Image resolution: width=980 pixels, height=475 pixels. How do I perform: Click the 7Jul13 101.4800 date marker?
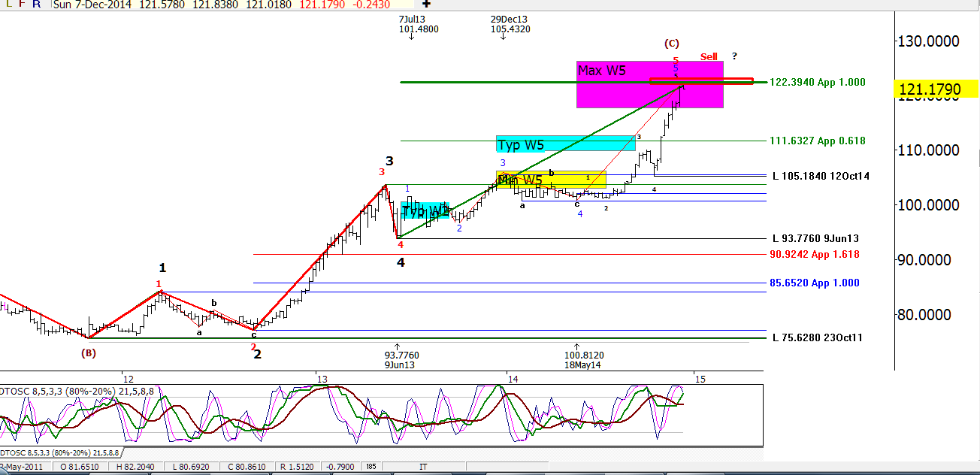pyautogui.click(x=419, y=25)
